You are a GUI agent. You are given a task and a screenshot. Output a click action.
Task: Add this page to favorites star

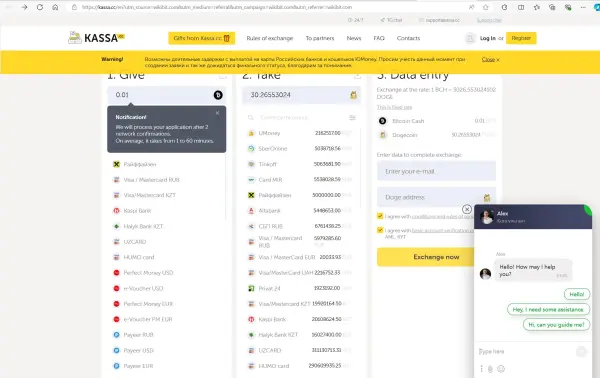(486, 7)
